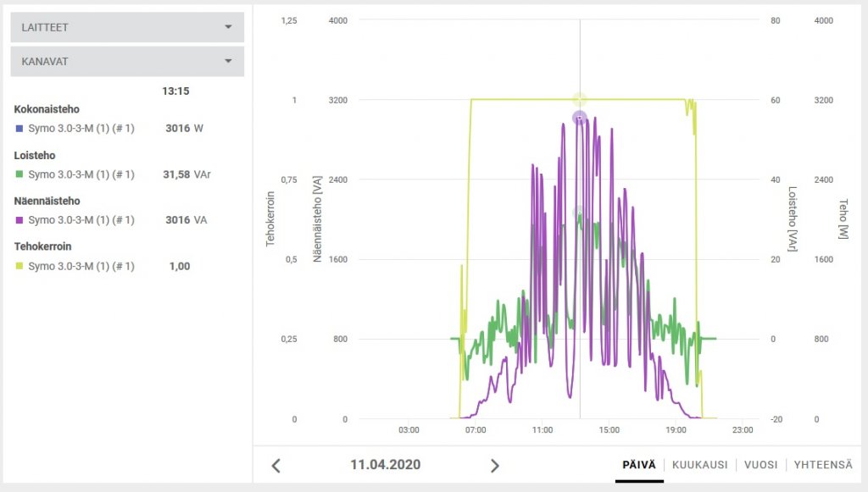Switch to the KUUKAUSI month tab
This screenshot has width=868, height=492.
[699, 465]
